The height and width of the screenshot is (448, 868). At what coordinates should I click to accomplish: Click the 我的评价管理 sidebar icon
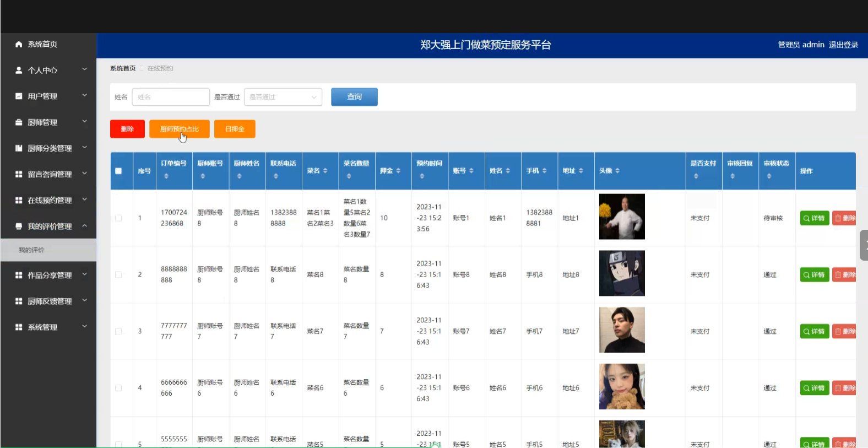pyautogui.click(x=19, y=226)
